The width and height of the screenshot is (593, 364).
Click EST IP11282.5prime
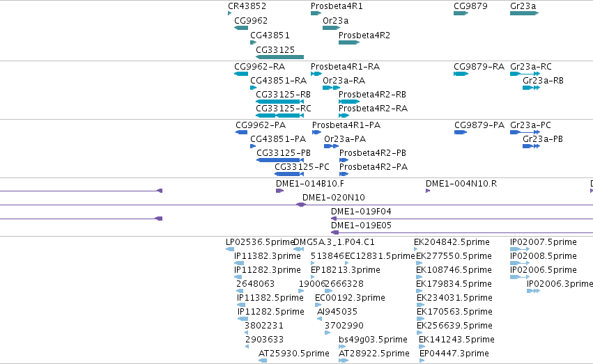point(242,319)
